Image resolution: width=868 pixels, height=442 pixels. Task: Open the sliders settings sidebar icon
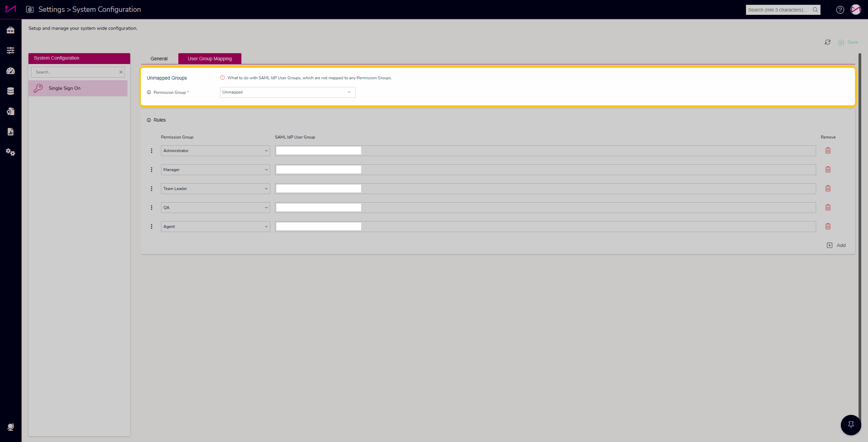point(11,50)
